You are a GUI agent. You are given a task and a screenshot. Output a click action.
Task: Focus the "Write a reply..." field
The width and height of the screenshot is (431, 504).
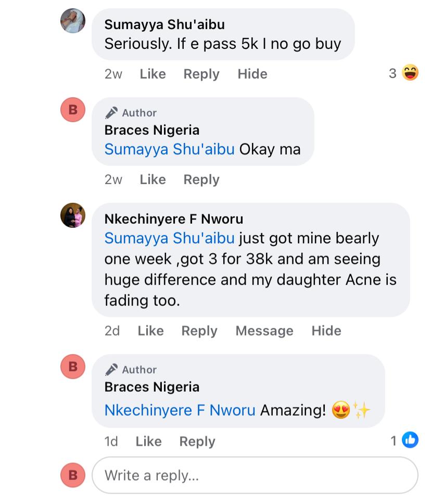tap(255, 475)
